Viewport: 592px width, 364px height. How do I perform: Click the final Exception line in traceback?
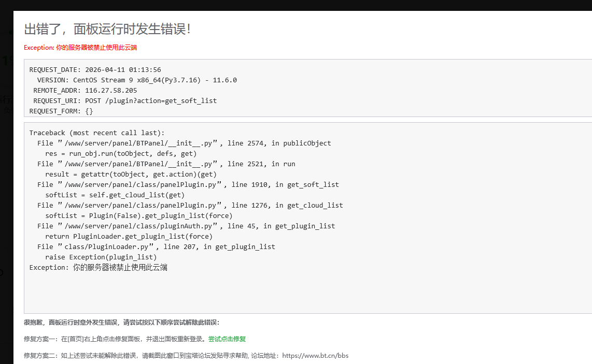(x=98, y=268)
